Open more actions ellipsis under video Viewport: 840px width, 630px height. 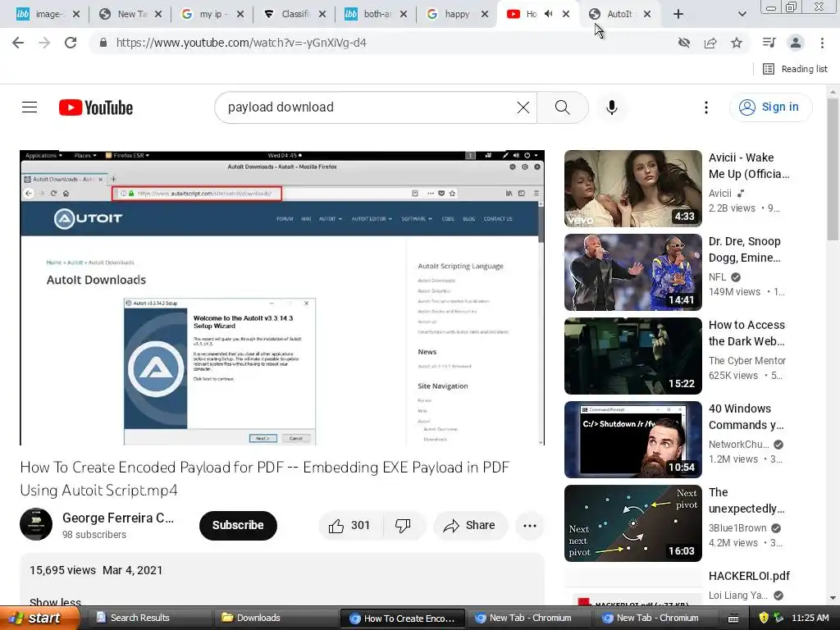530,526
